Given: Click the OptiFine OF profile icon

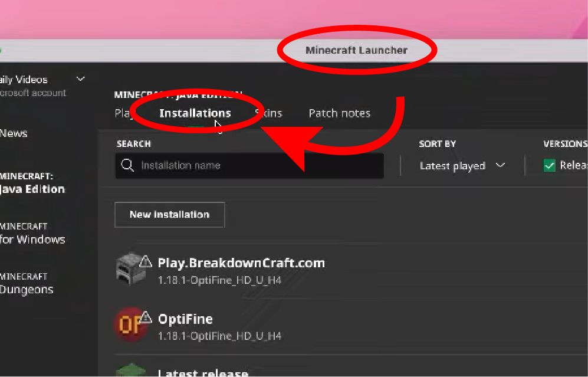Looking at the screenshot, I should 130,324.
